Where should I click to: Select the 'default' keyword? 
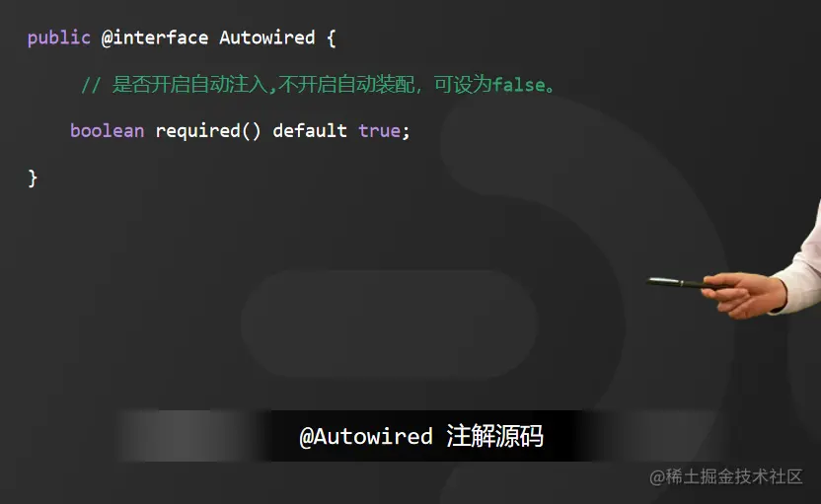pyautogui.click(x=310, y=130)
